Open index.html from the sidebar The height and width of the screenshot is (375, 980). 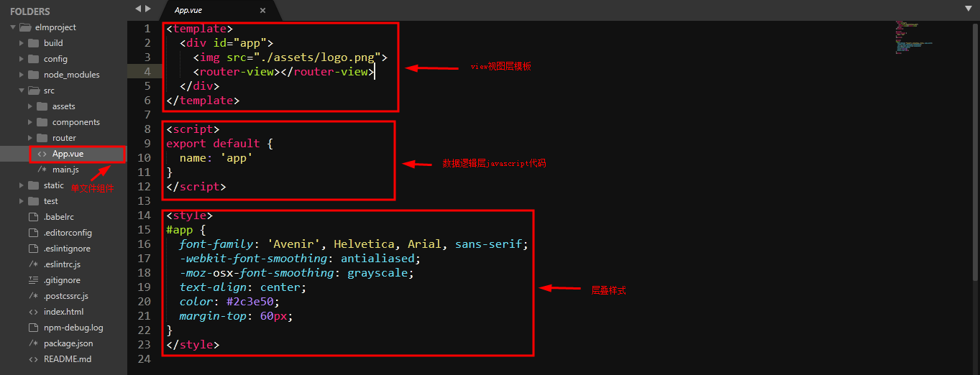click(63, 312)
